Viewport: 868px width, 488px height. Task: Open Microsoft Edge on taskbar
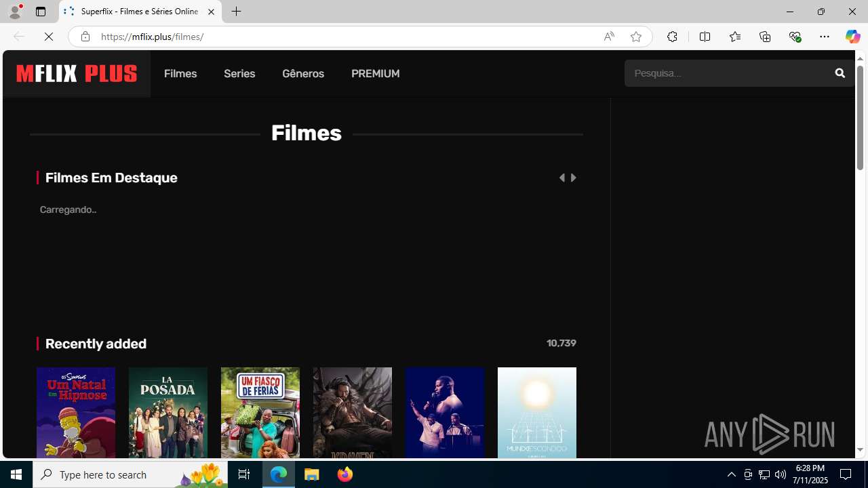279,474
